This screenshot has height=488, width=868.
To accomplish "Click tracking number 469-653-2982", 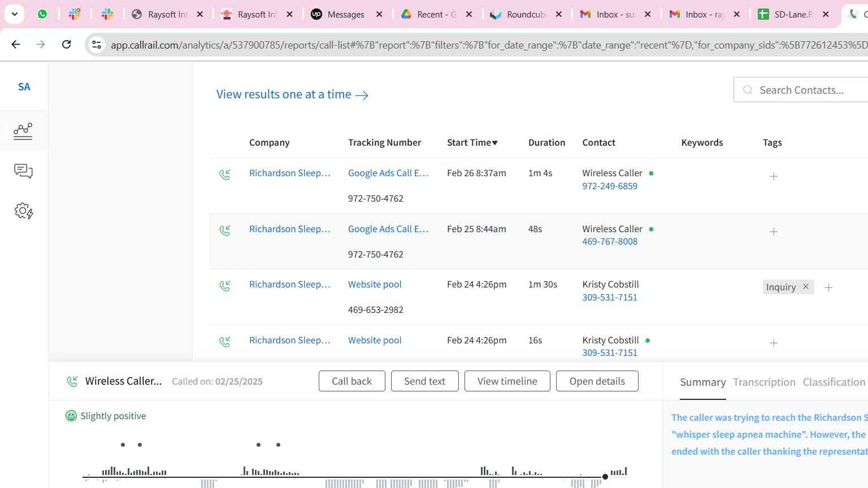I will tap(376, 310).
